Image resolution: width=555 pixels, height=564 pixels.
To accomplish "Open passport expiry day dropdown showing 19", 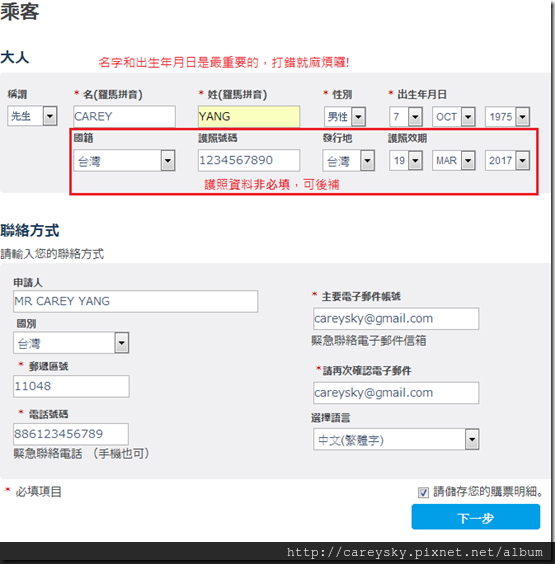I will click(405, 160).
